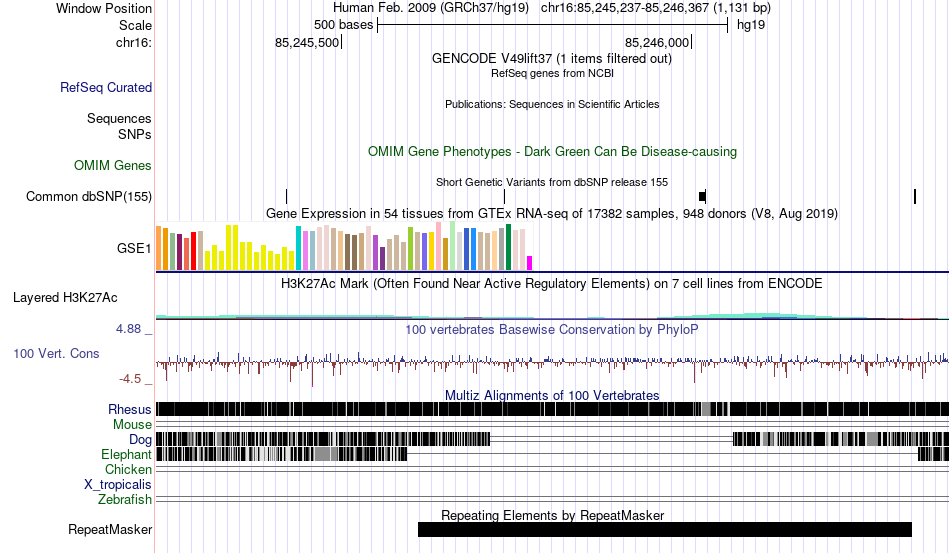The width and height of the screenshot is (950, 553).
Task: Click the rightmost dbSNP variant marker
Action: (915, 196)
